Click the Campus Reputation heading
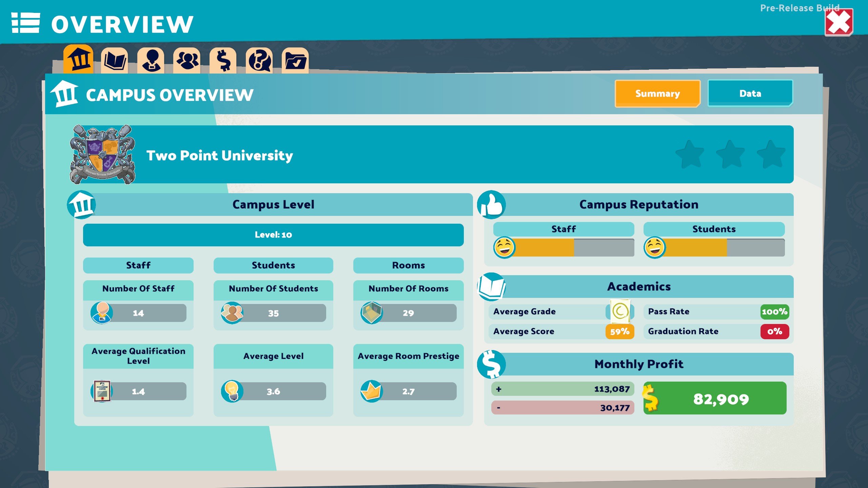 pyautogui.click(x=639, y=204)
